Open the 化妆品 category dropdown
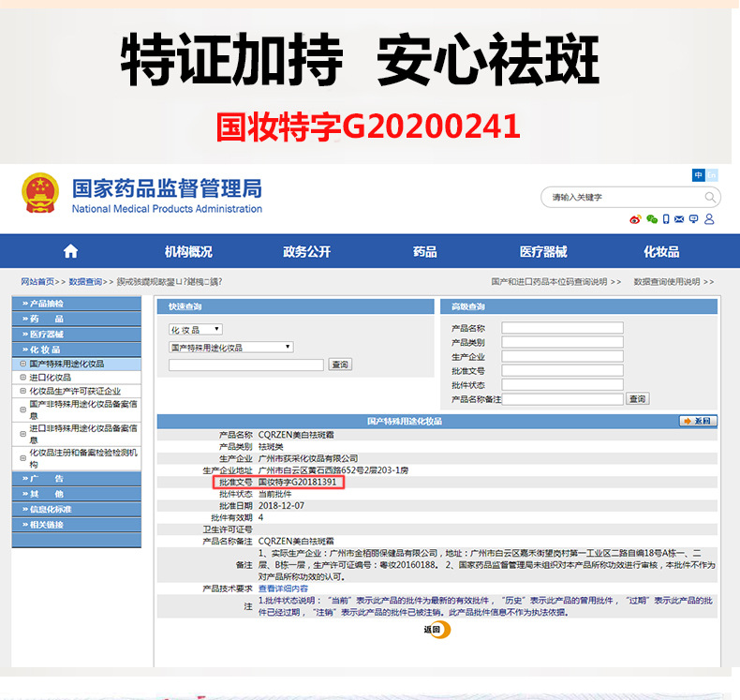The width and height of the screenshot is (740, 700). tap(196, 330)
